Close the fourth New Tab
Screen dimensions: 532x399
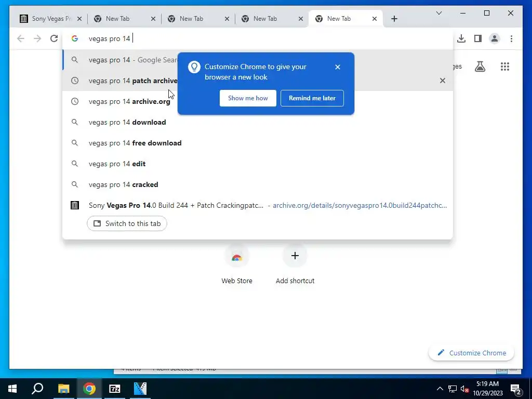click(x=301, y=19)
